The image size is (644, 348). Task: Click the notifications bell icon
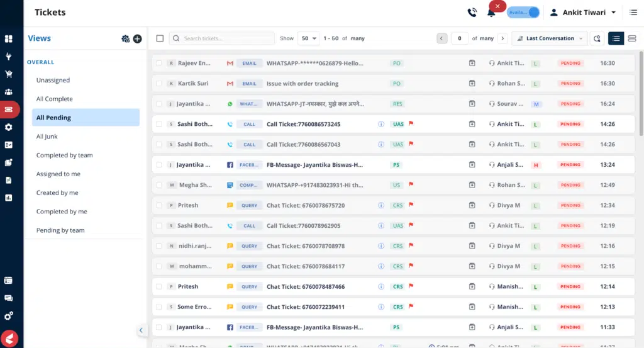point(491,13)
